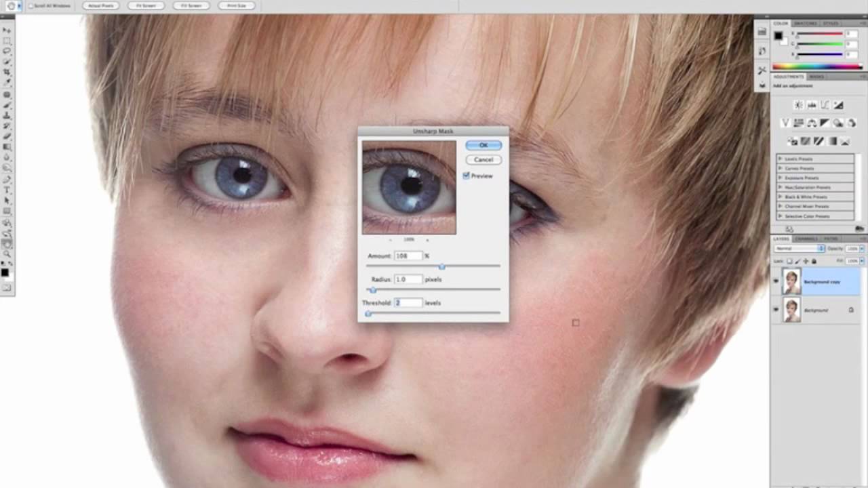Expand Curves Presets
This screenshot has width=868, height=488.
coord(780,168)
